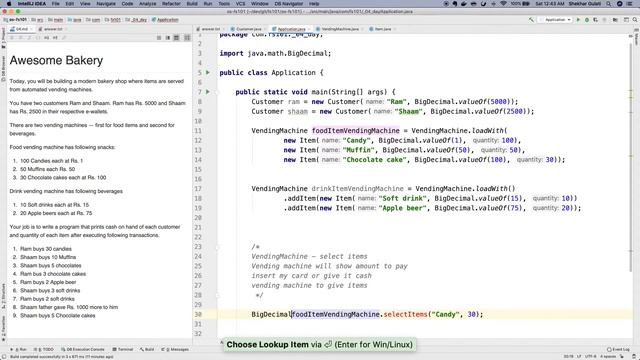The image size is (640, 360).
Task: Open the Favorites sidebar tool button
Action: coord(3,328)
